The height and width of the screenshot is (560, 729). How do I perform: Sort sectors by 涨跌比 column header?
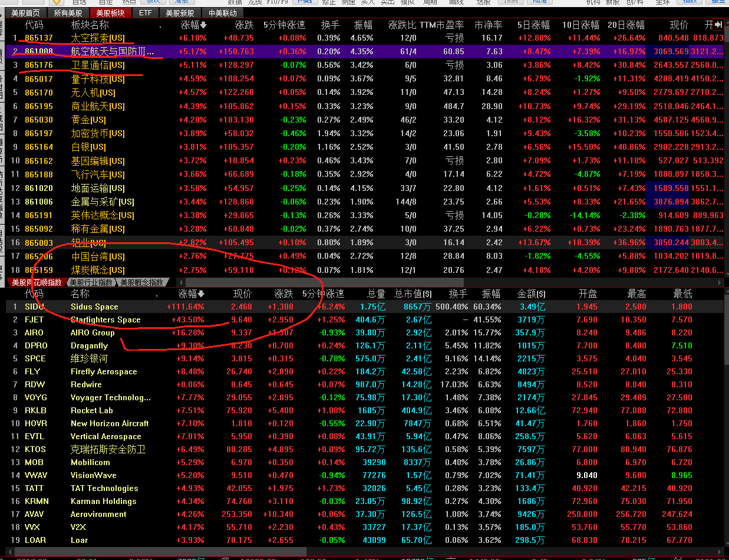click(x=403, y=25)
